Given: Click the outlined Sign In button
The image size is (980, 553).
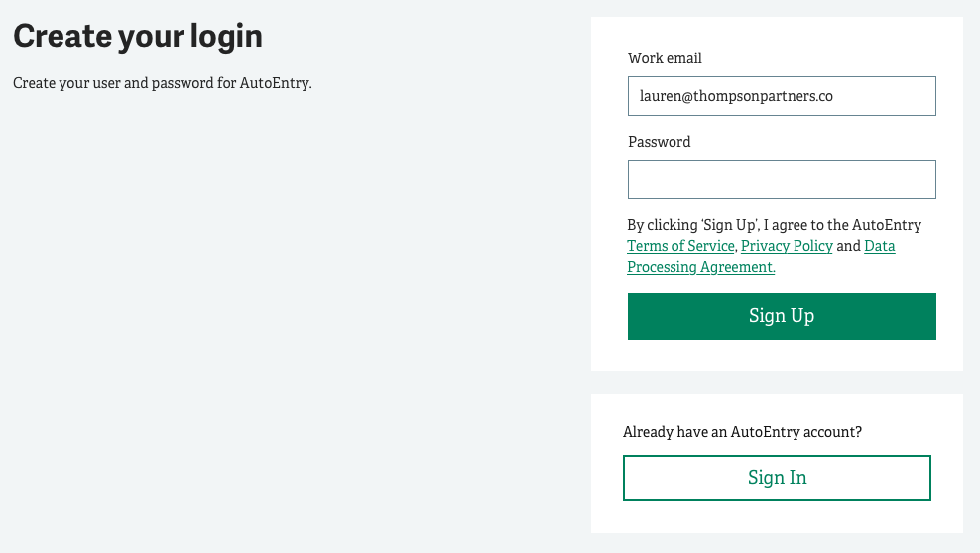Looking at the screenshot, I should point(777,478).
